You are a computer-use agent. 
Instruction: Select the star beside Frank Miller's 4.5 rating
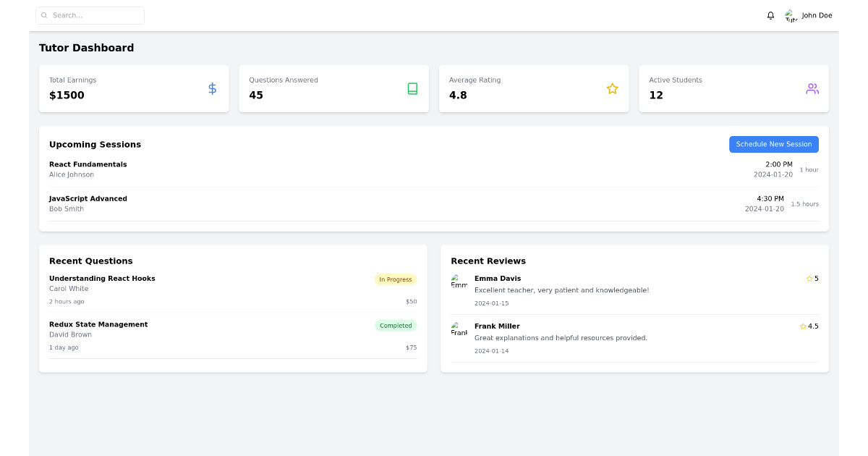802,326
